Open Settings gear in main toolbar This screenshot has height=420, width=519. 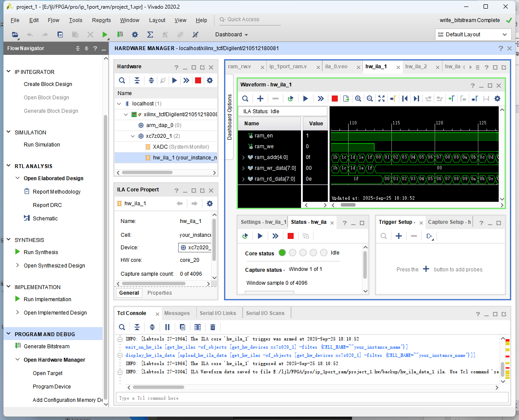135,35
